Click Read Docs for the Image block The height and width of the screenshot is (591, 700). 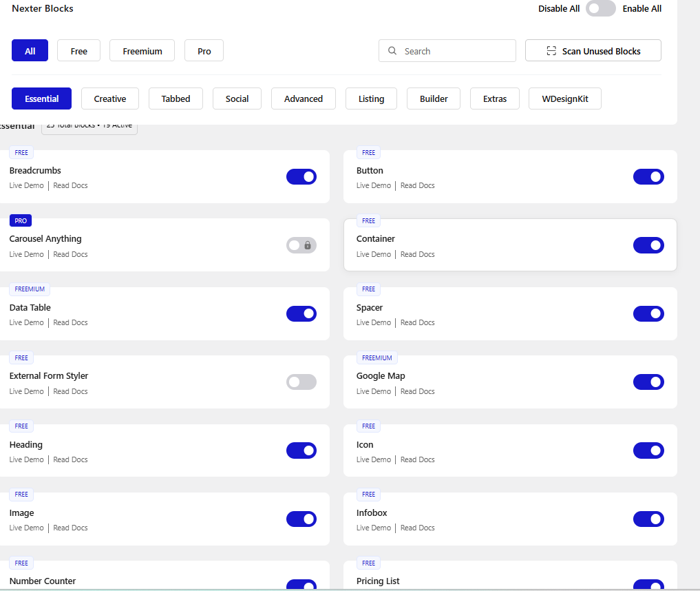[x=70, y=527]
